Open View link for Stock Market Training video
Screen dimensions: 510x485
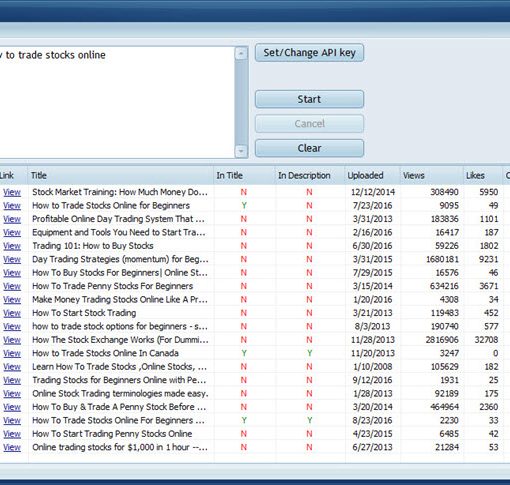pyautogui.click(x=12, y=192)
